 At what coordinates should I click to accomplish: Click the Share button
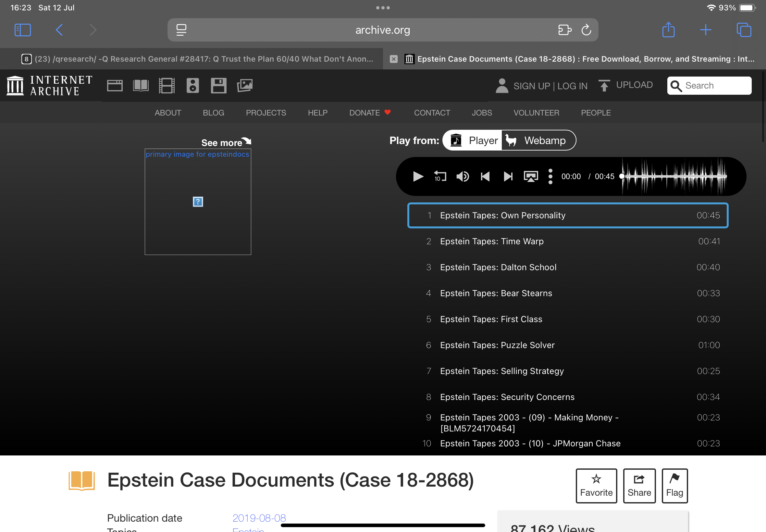[639, 486]
